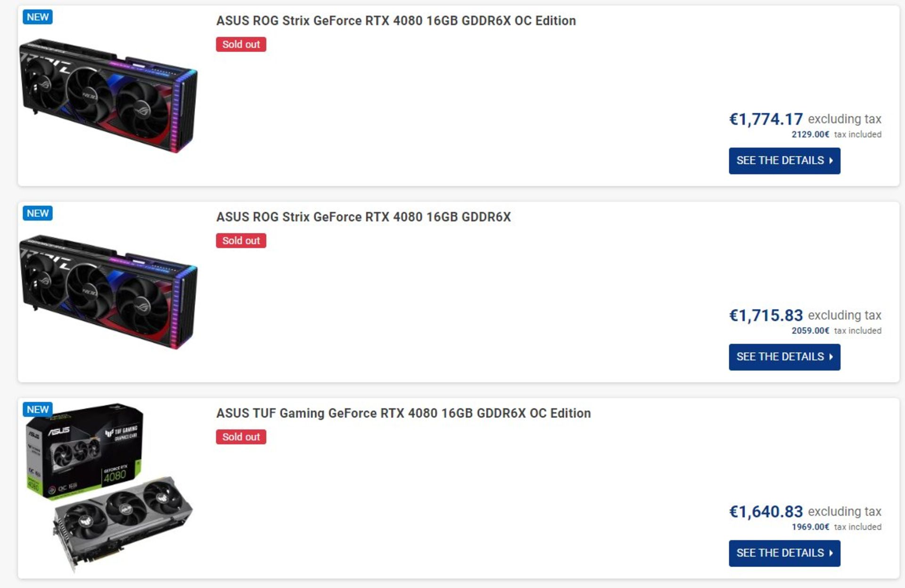Click the 2059.00€ tax included price
This screenshot has width=905, height=588.
[811, 330]
